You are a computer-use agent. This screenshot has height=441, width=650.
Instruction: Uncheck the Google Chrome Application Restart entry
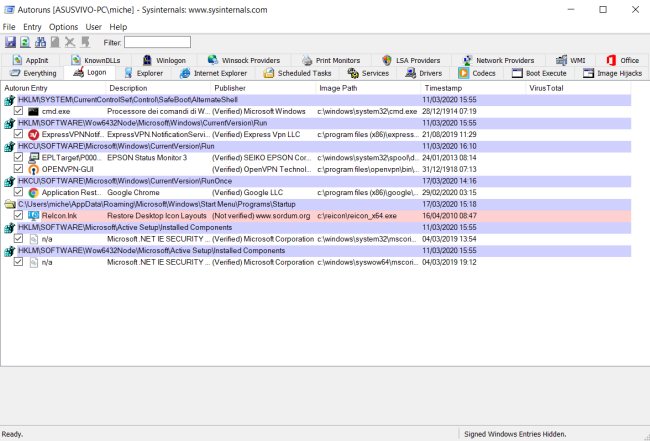(18, 192)
